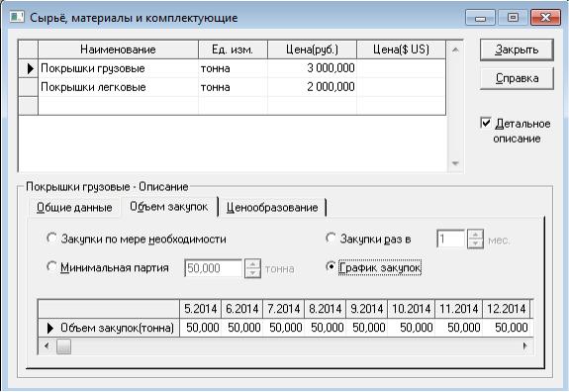The width and height of the screenshot is (569, 392).
Task: Click the 50,000 cell under 8.2014
Action: pos(326,328)
